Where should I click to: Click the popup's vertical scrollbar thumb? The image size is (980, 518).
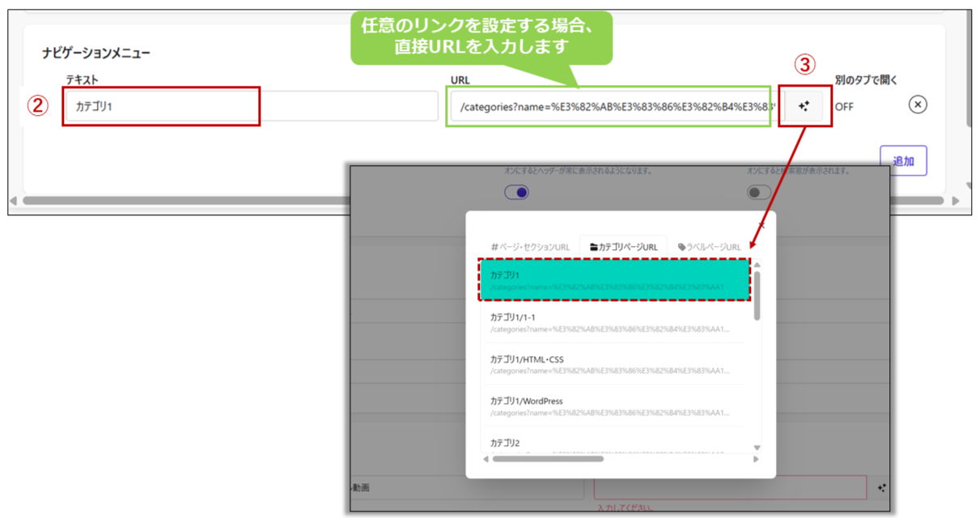757,295
